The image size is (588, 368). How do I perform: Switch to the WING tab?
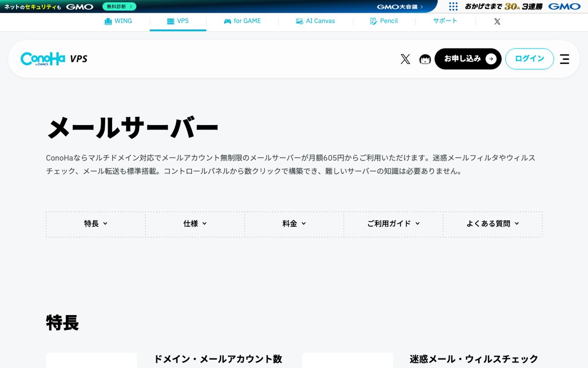click(118, 21)
